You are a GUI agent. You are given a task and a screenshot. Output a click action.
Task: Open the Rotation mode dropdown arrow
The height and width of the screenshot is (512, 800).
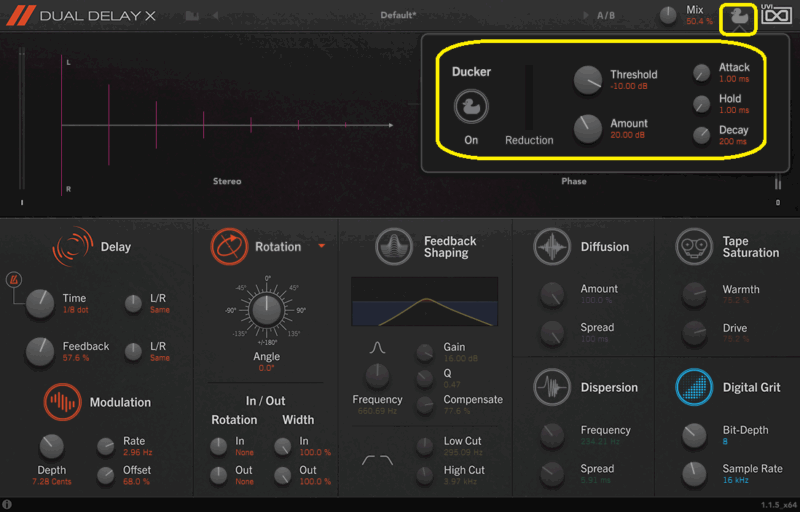(x=321, y=246)
